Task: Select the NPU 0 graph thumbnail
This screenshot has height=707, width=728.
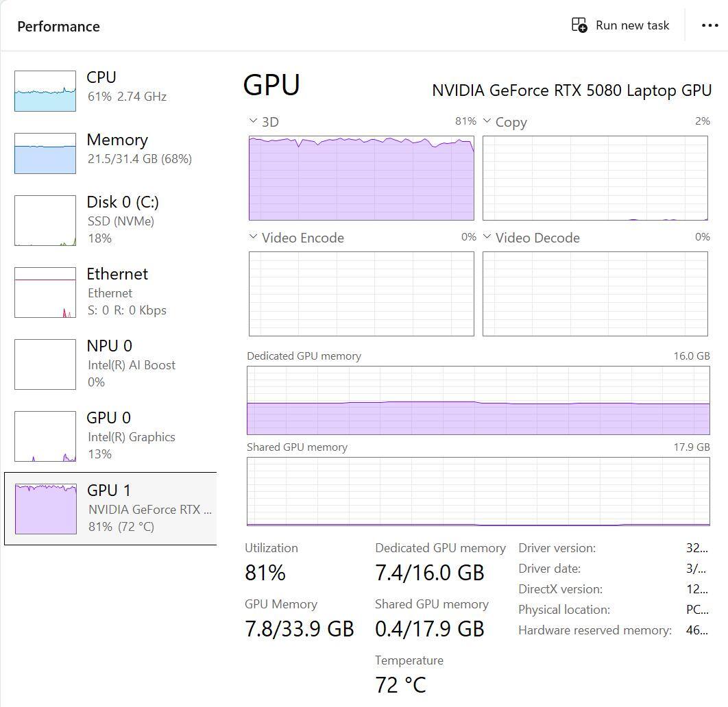Action: tap(45, 364)
